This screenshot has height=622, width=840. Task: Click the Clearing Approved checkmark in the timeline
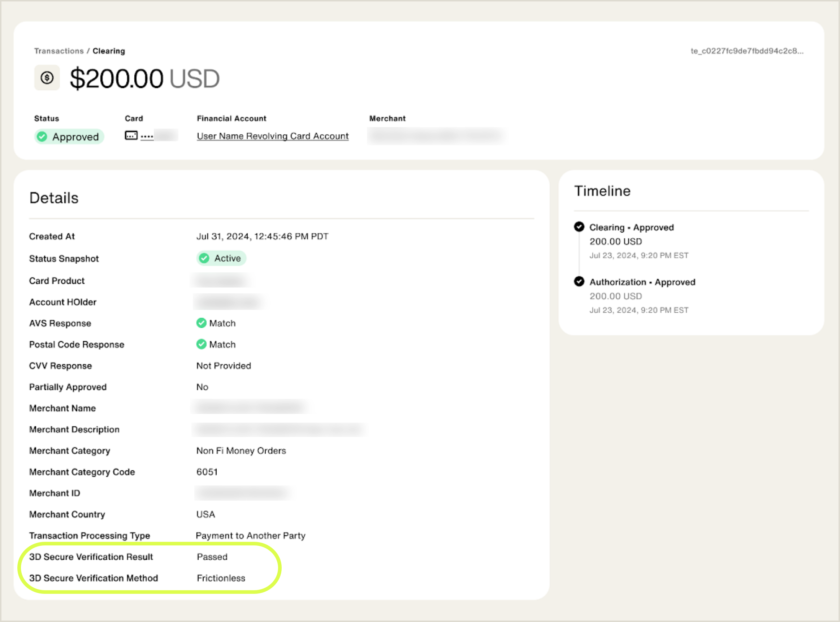pos(579,227)
